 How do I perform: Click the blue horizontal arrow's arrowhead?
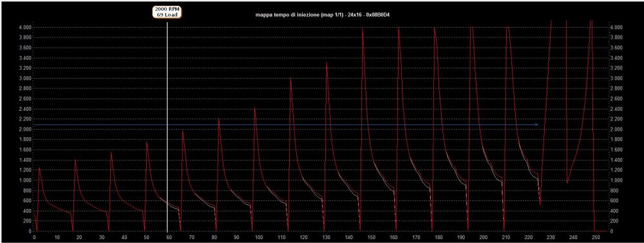click(x=536, y=124)
